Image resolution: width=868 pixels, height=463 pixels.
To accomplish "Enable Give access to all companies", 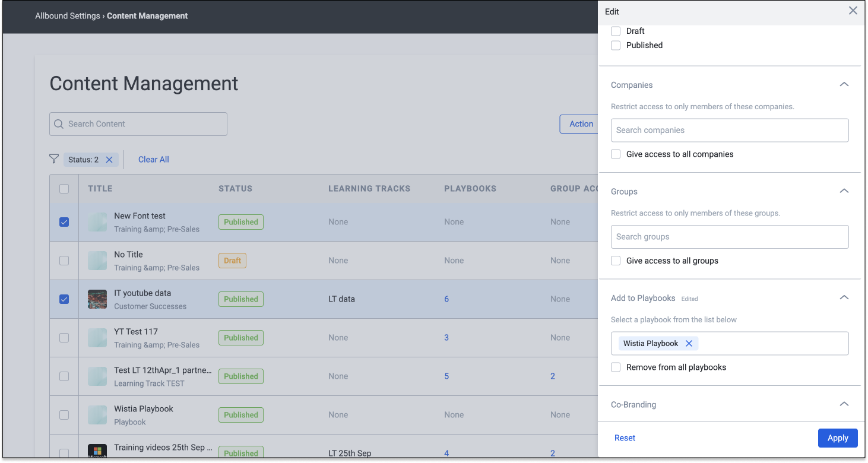I will [x=616, y=154].
